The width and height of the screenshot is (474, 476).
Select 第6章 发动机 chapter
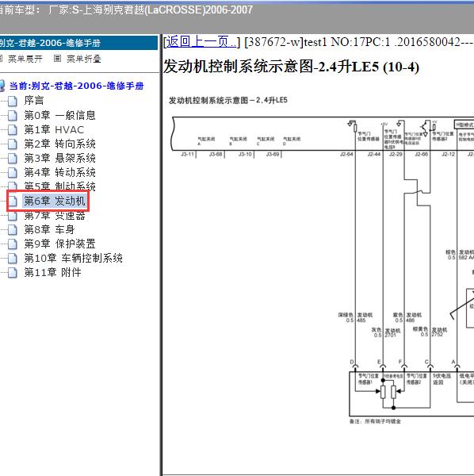pos(54,201)
